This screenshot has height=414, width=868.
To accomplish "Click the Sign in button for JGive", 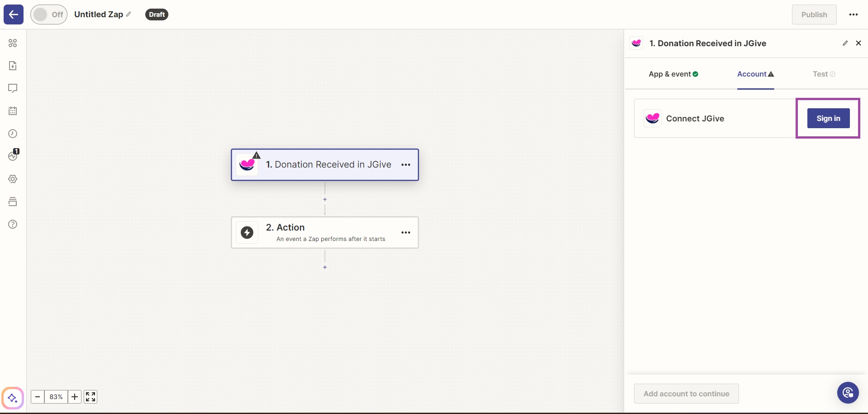I will [828, 118].
